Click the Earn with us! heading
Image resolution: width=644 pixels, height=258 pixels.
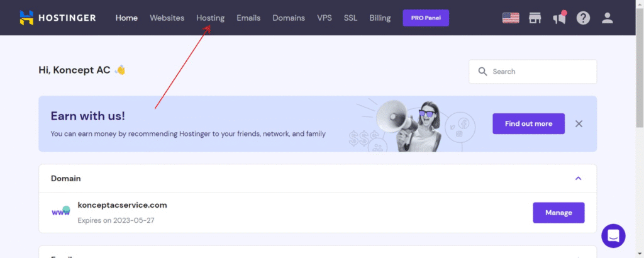(88, 116)
